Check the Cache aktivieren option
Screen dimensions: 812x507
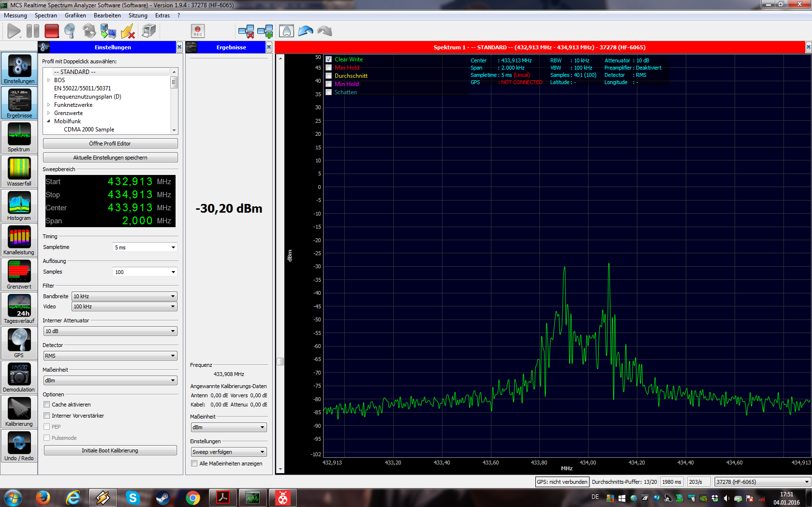click(47, 405)
